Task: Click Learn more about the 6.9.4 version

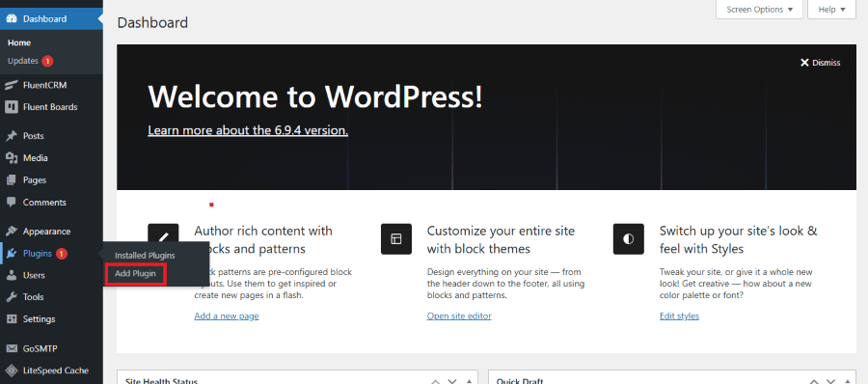Action: pyautogui.click(x=248, y=131)
